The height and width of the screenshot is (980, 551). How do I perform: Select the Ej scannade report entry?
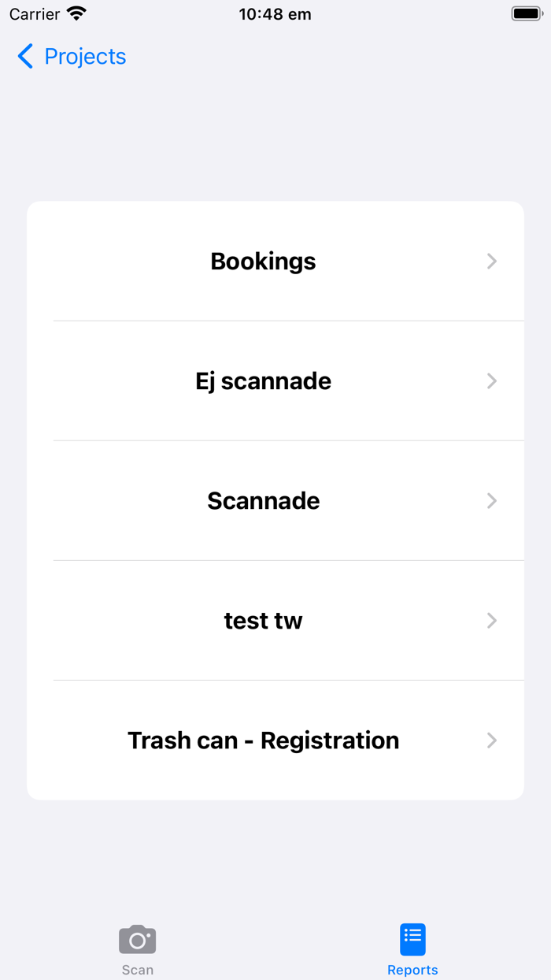263,380
